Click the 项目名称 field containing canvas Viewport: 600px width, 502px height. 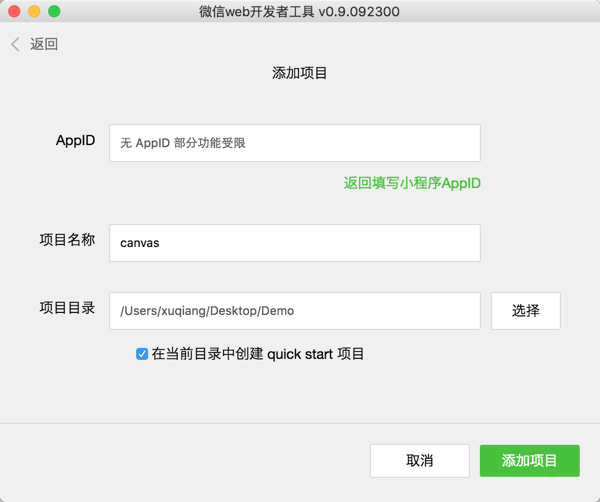294,243
